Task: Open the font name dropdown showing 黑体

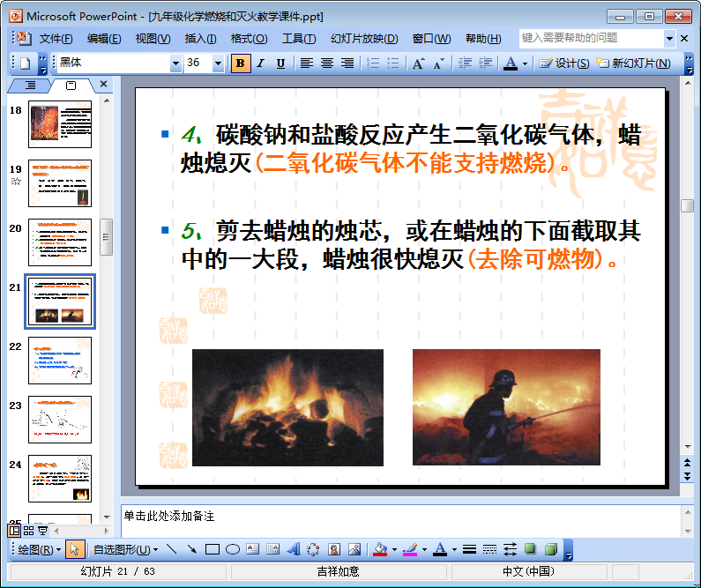Action: pos(175,63)
